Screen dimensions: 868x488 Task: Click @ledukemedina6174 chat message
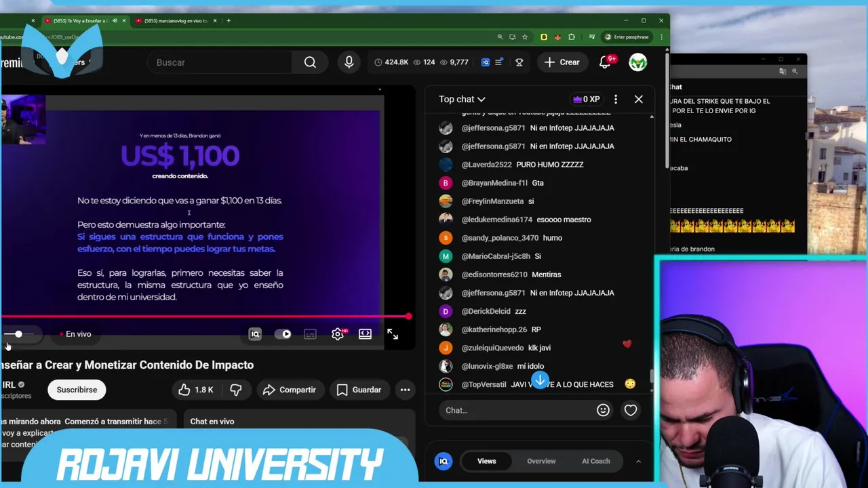(x=526, y=220)
